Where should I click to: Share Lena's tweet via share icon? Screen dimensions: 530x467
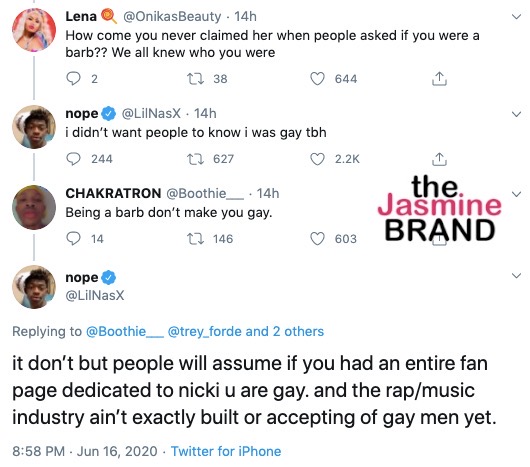point(439,78)
